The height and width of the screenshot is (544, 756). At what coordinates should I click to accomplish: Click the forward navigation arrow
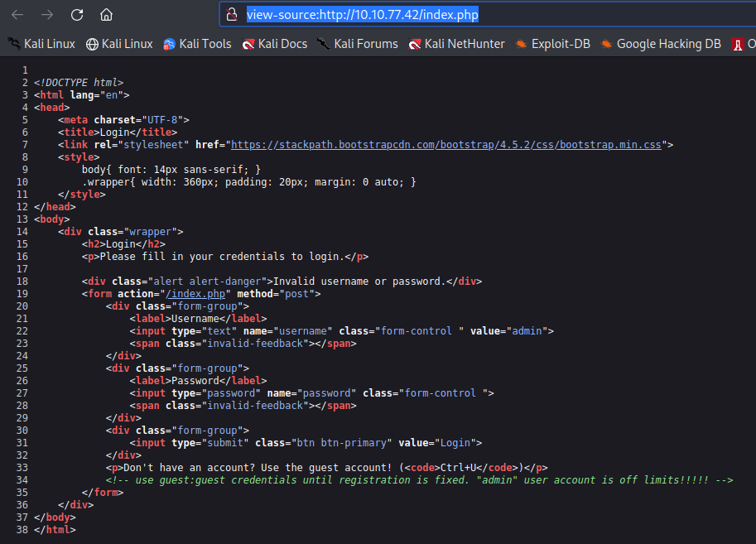(47, 15)
